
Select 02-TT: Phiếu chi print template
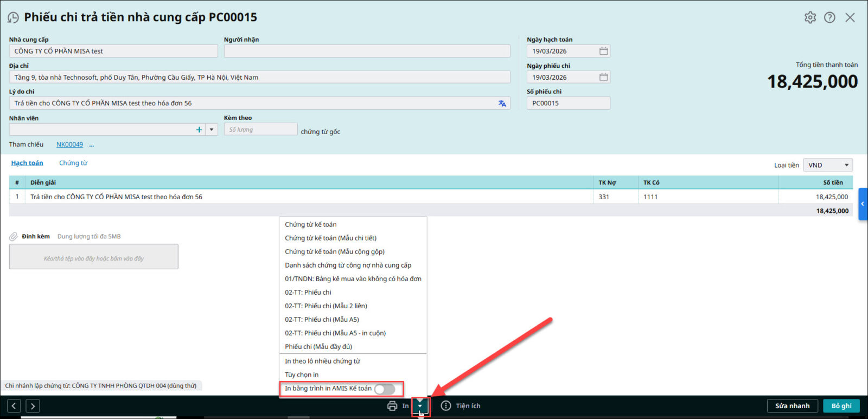(308, 292)
